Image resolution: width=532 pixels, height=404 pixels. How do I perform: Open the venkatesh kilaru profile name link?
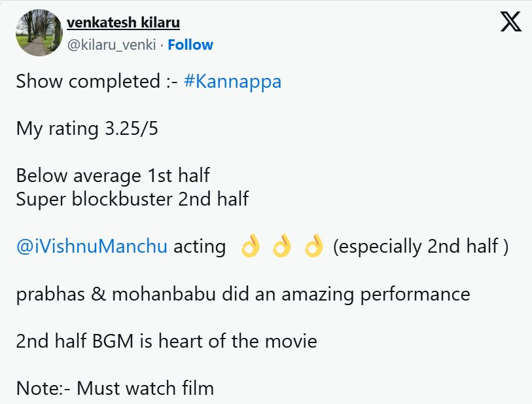click(x=124, y=22)
